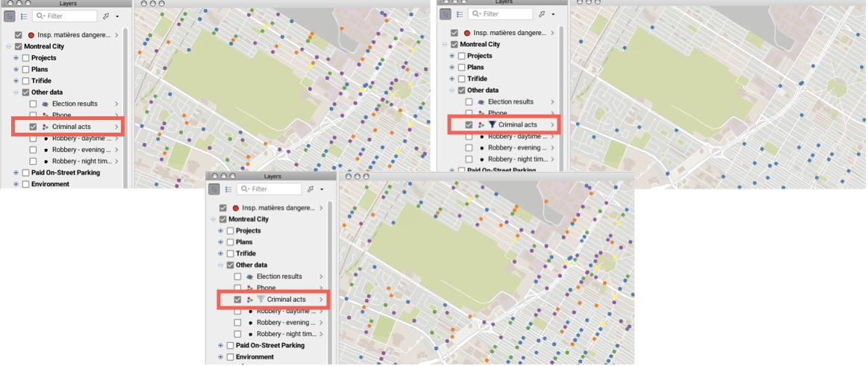This screenshot has width=868, height=366.
Task: Click Election results layer icon in top-left panel
Action: (45, 104)
